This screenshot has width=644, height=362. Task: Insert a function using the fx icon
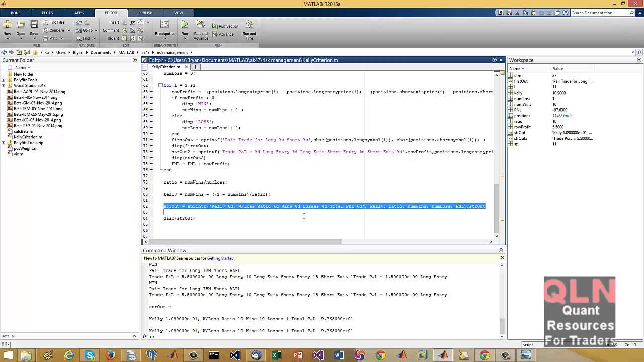[133, 22]
